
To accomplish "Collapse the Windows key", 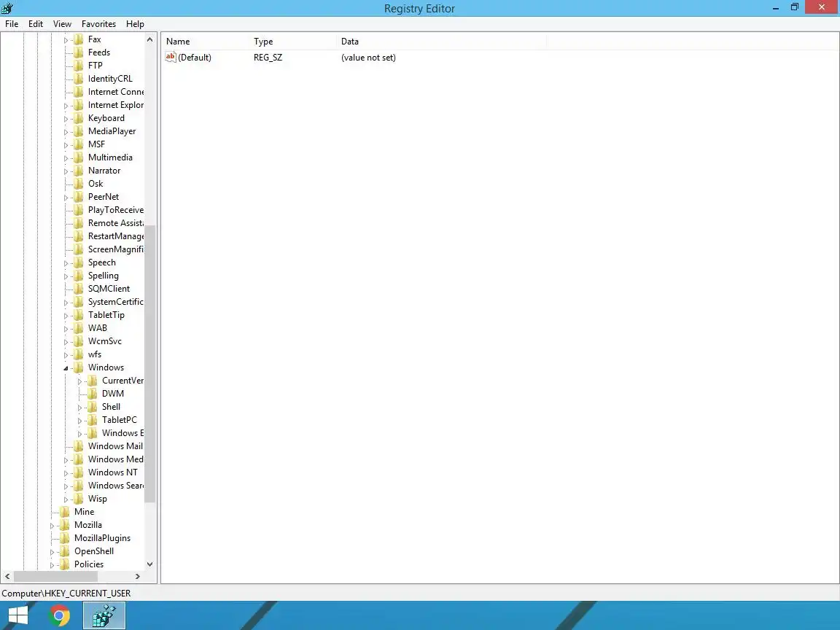I will 66,368.
